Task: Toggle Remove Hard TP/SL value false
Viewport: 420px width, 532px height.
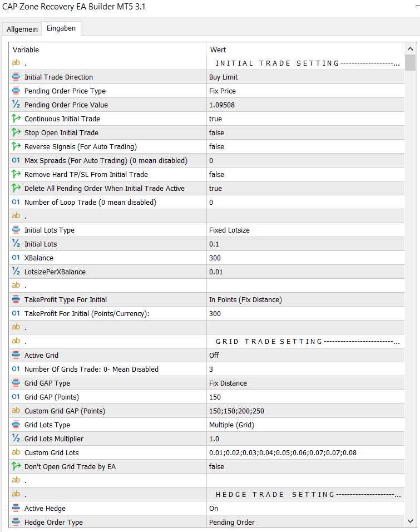Action: 305,174
